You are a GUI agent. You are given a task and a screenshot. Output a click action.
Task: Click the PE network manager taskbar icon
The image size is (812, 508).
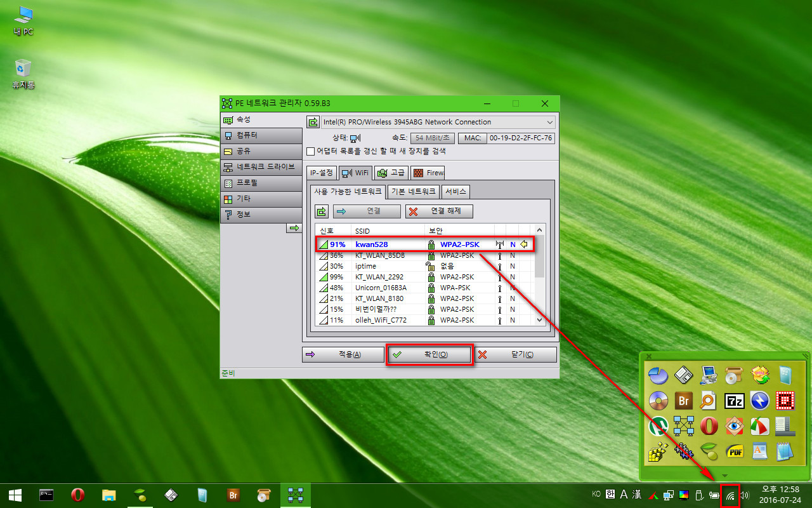pyautogui.click(x=296, y=495)
